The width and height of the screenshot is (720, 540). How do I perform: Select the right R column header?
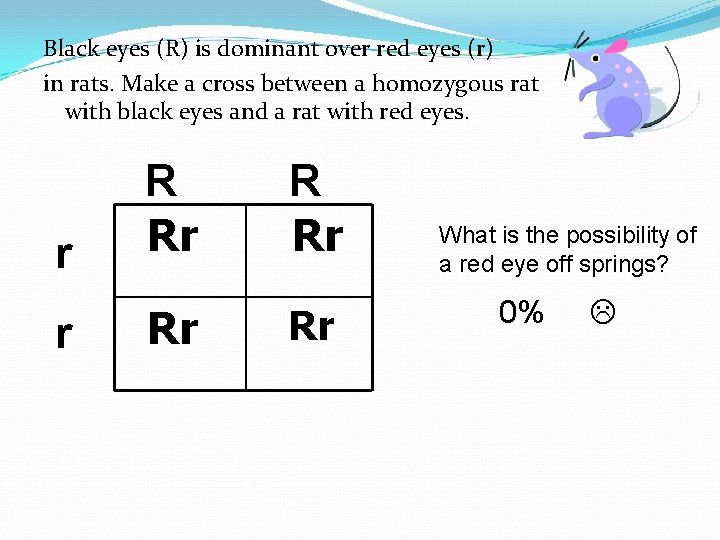tap(305, 182)
